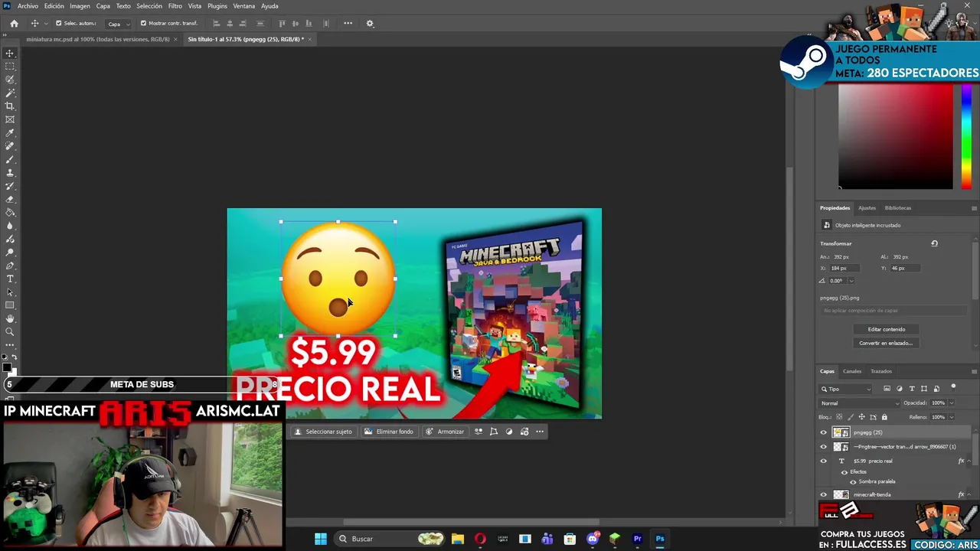The height and width of the screenshot is (551, 980).
Task: Open the Ventana menu
Action: click(x=243, y=6)
